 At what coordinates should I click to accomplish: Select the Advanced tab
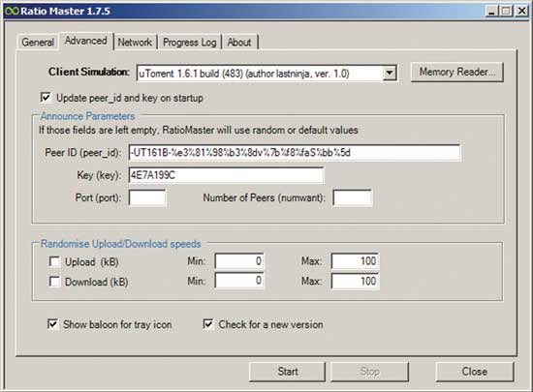coord(86,41)
